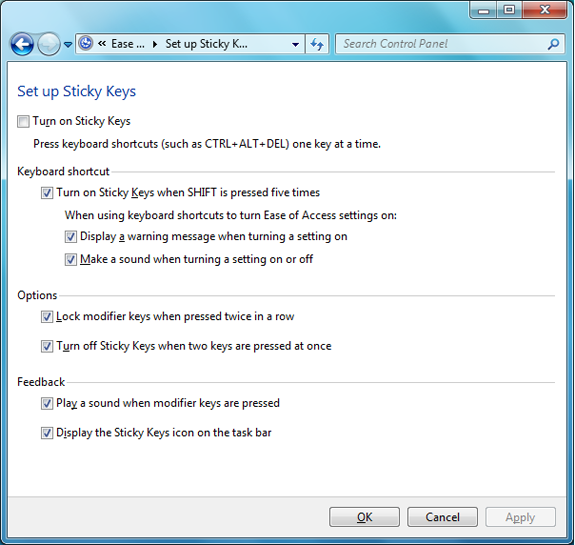The image size is (575, 545).
Task: Click the 'Set up Sticky Keys' heading
Action: click(x=77, y=91)
